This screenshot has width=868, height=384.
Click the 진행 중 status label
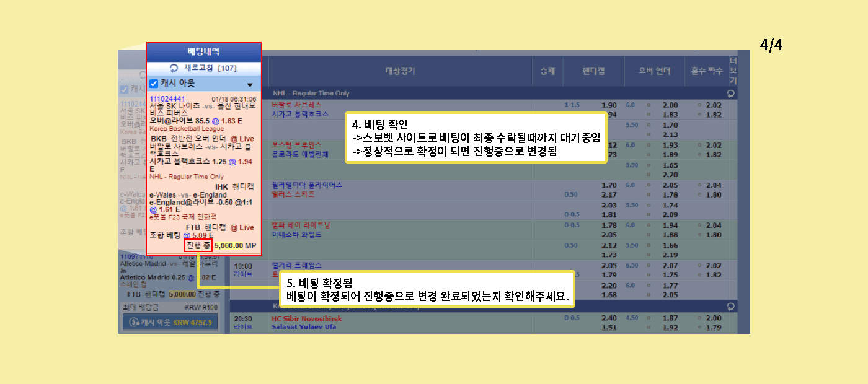(198, 246)
